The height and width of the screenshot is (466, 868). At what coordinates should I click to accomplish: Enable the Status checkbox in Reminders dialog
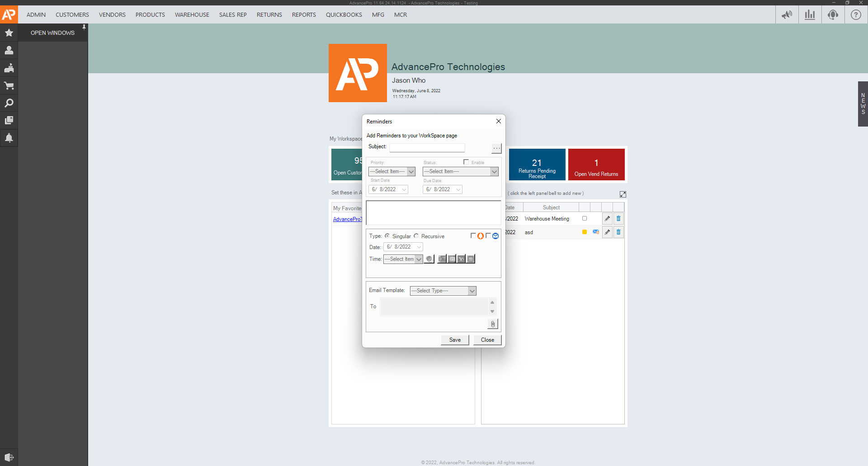tap(466, 162)
